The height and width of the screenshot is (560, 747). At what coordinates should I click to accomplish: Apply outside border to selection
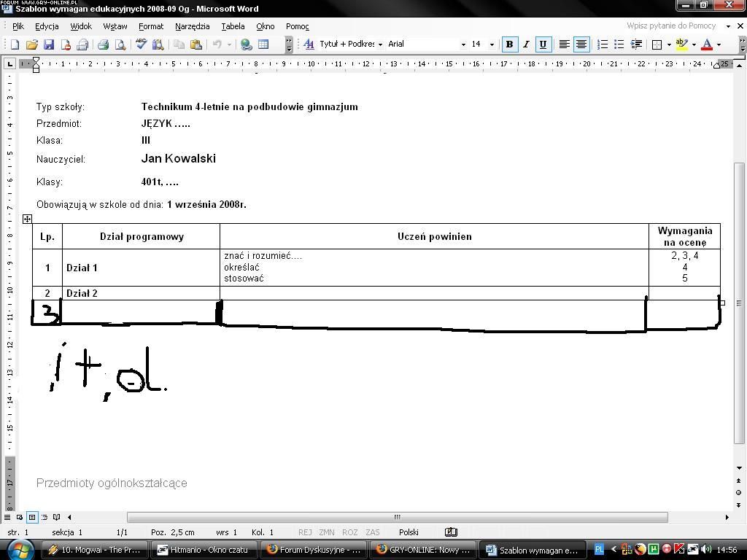coord(657,44)
